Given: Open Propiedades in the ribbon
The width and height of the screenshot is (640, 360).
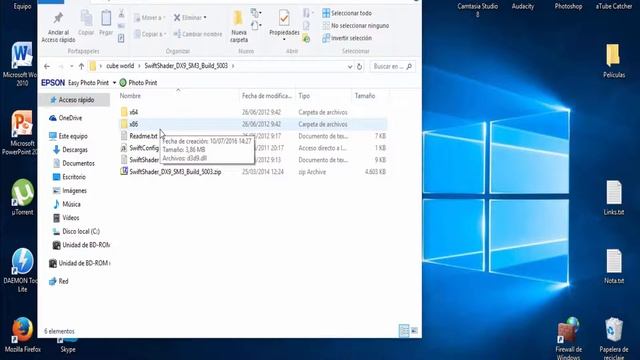Looking at the screenshot, I should point(284,24).
